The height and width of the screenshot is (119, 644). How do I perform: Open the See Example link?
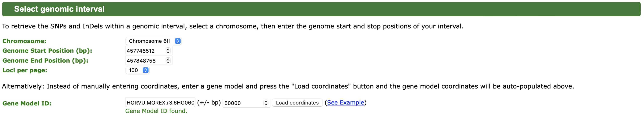click(x=345, y=103)
